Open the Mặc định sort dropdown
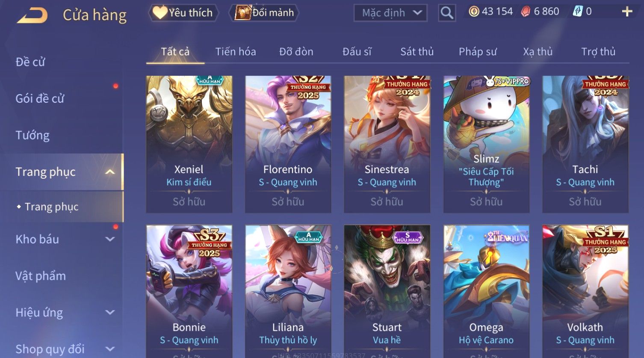The width and height of the screenshot is (644, 358). tap(390, 13)
